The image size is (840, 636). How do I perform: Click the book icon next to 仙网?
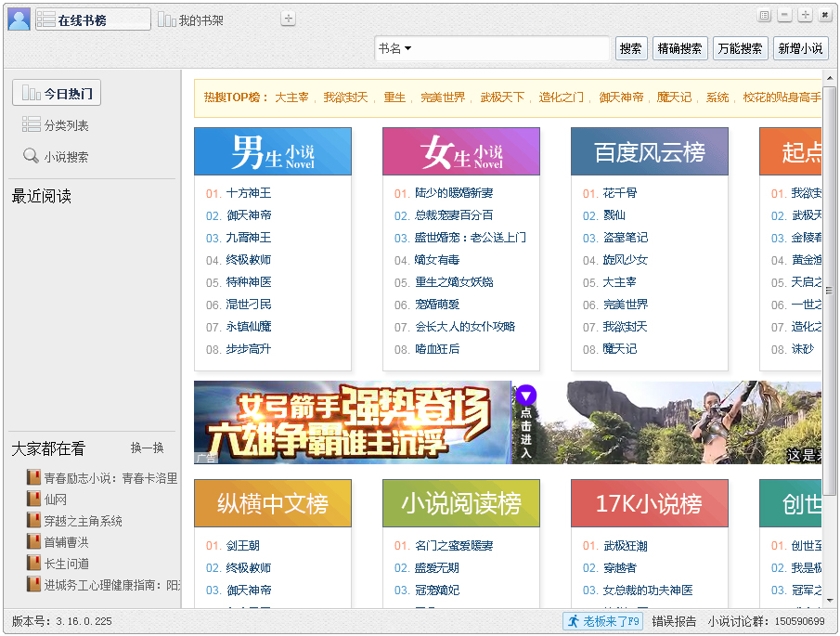click(34, 500)
